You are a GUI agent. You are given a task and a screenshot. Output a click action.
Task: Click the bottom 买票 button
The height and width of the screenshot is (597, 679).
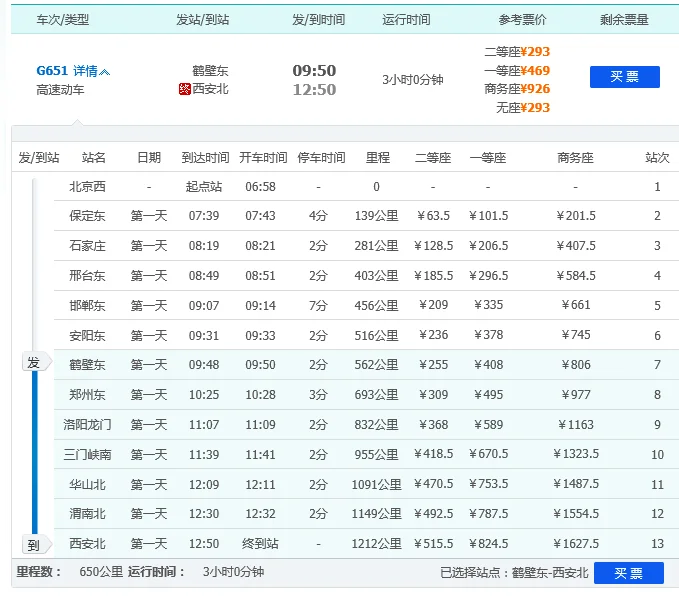628,573
